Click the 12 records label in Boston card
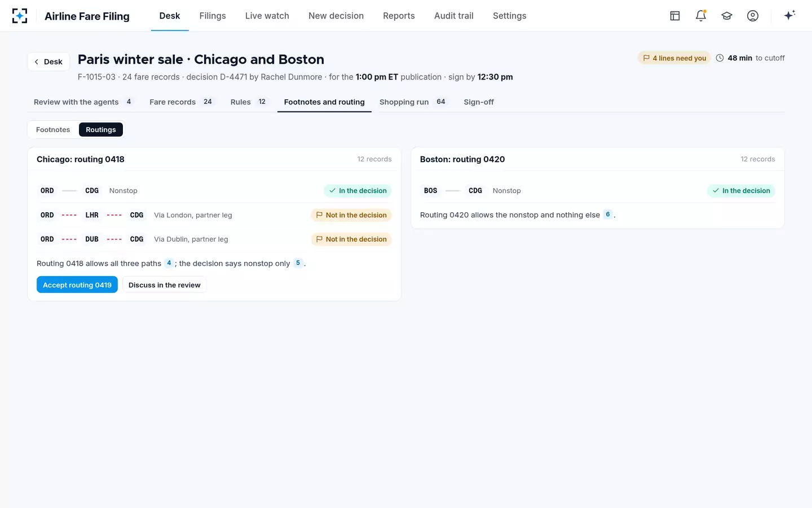This screenshot has height=508, width=812. tap(758, 159)
